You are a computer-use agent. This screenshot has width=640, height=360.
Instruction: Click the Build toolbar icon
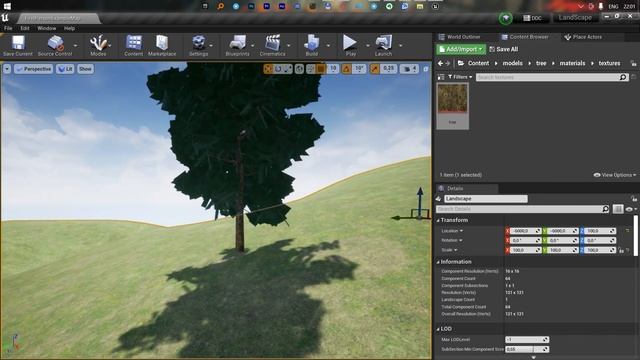click(311, 45)
